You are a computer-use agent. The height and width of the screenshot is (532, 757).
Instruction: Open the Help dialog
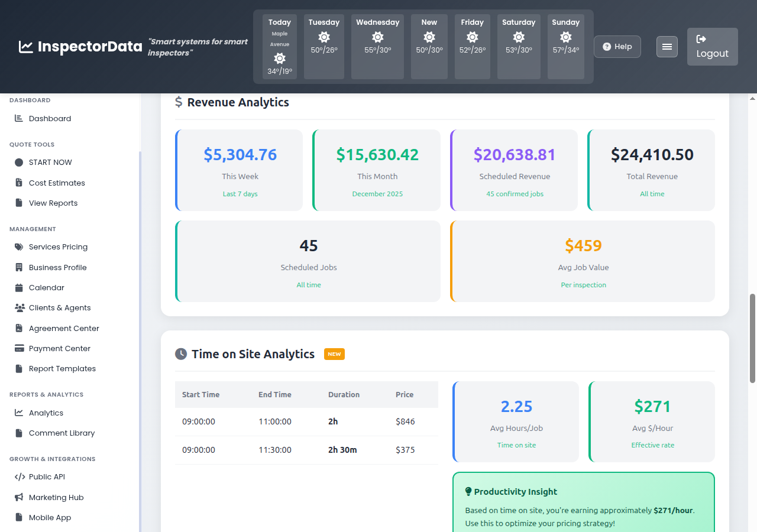(x=617, y=46)
